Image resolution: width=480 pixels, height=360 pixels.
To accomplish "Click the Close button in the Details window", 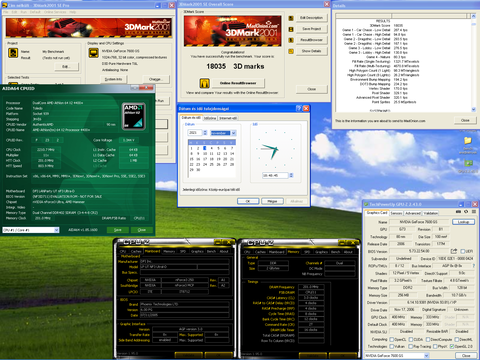I will [x=465, y=120].
